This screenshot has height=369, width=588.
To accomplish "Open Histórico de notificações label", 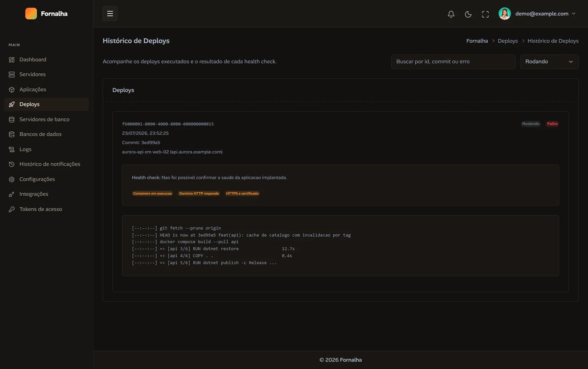I will (50, 164).
